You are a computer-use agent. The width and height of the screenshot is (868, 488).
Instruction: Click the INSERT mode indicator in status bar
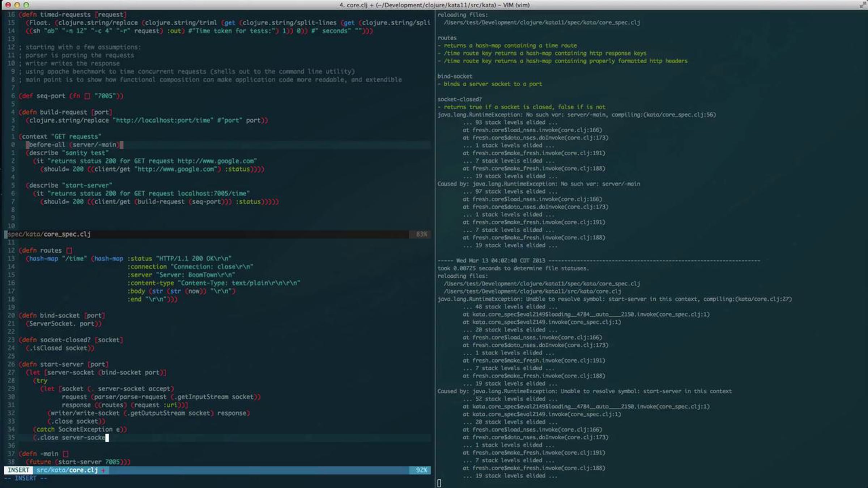(18, 470)
